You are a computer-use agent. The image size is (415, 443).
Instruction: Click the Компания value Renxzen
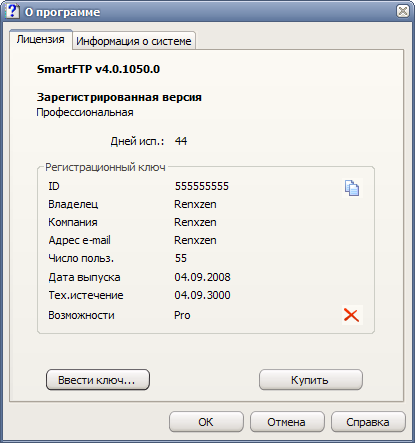click(x=195, y=222)
